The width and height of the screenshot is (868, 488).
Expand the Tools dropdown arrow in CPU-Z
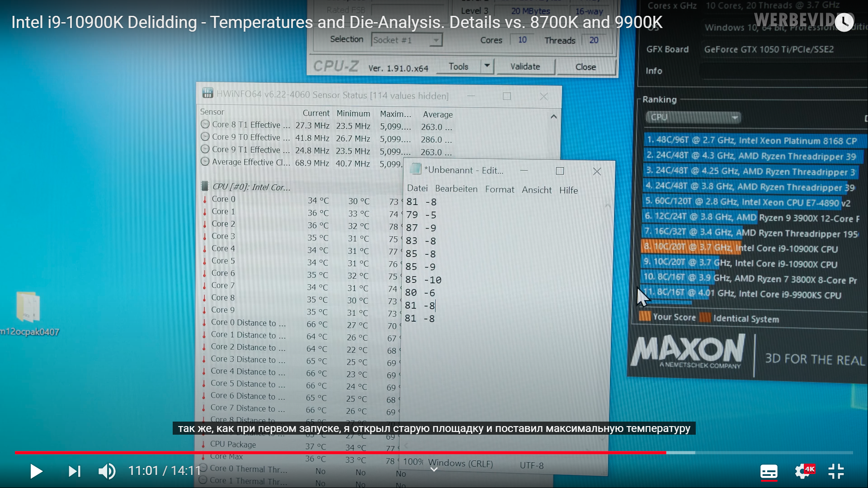coord(487,66)
